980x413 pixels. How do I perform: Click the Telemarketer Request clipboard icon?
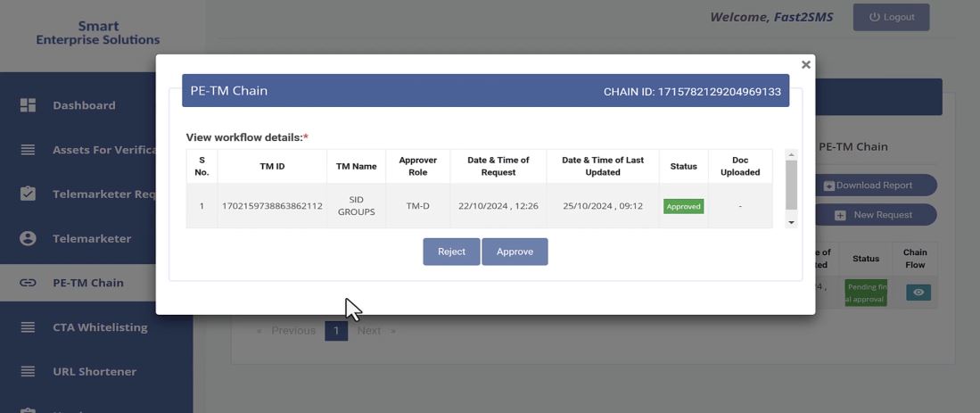coord(28,194)
